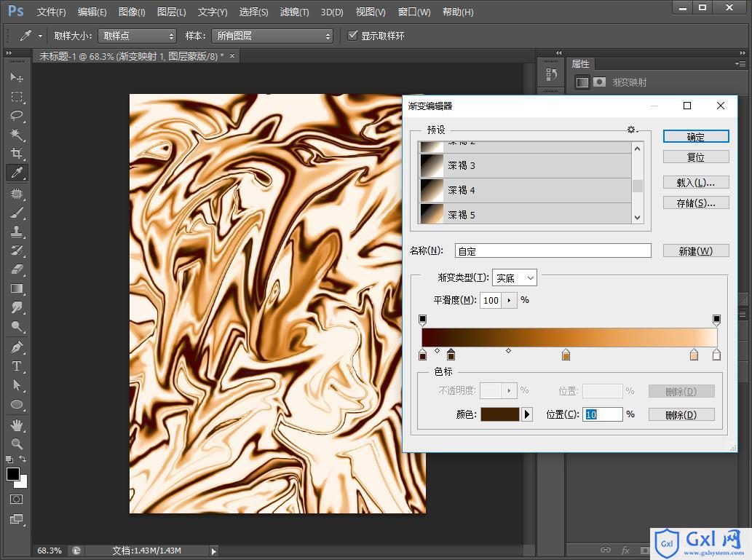The height and width of the screenshot is (560, 752).
Task: Expand the collapsed toolbox panel arrows
Action: tap(9, 52)
